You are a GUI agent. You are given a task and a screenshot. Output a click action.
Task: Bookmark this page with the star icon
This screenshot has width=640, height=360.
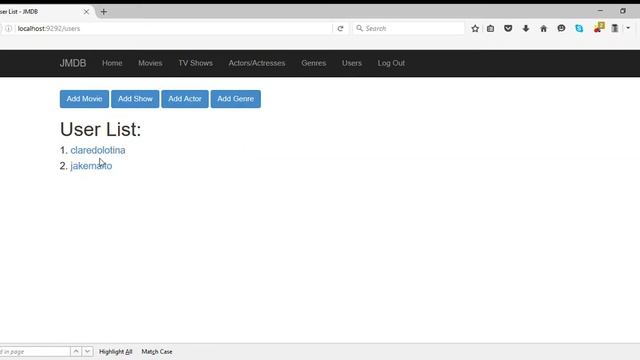point(475,29)
